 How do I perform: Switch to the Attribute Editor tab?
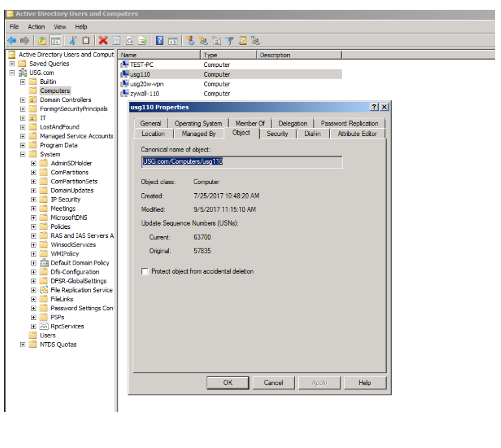pyautogui.click(x=357, y=133)
